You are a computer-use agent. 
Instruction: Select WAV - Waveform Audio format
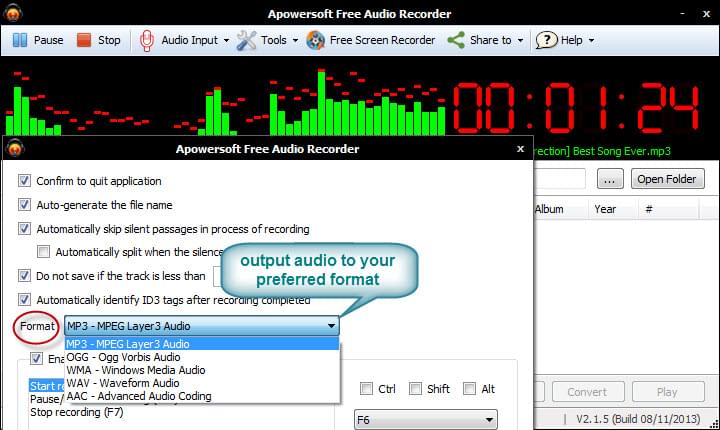(x=123, y=382)
